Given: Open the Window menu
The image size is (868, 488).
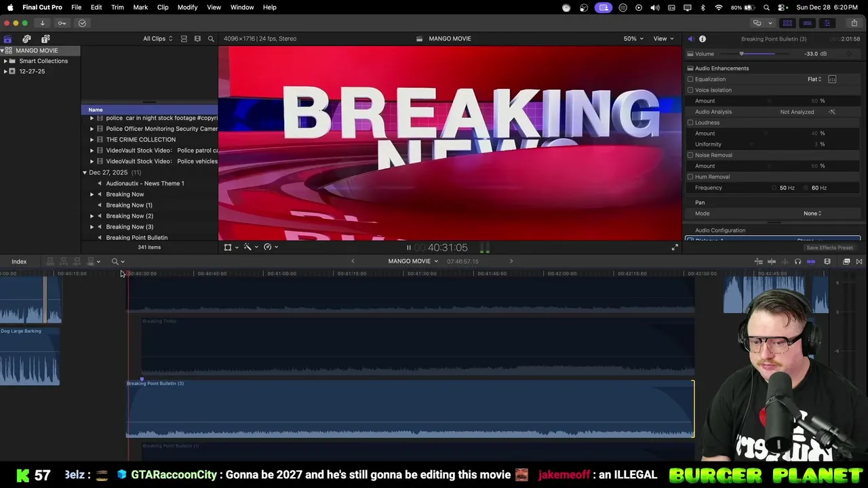Looking at the screenshot, I should 242,7.
